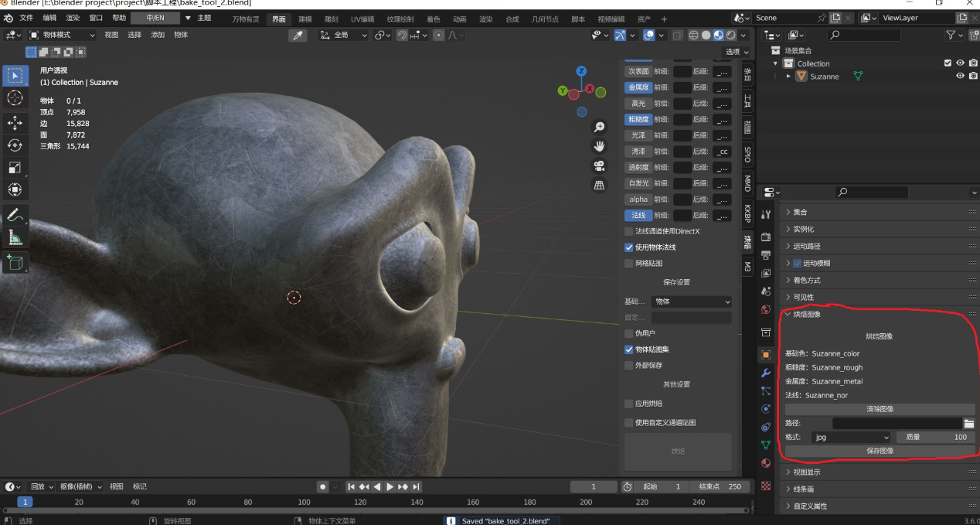Screen dimensions: 980x525
Task: Select rendered viewport shading
Action: 730,35
